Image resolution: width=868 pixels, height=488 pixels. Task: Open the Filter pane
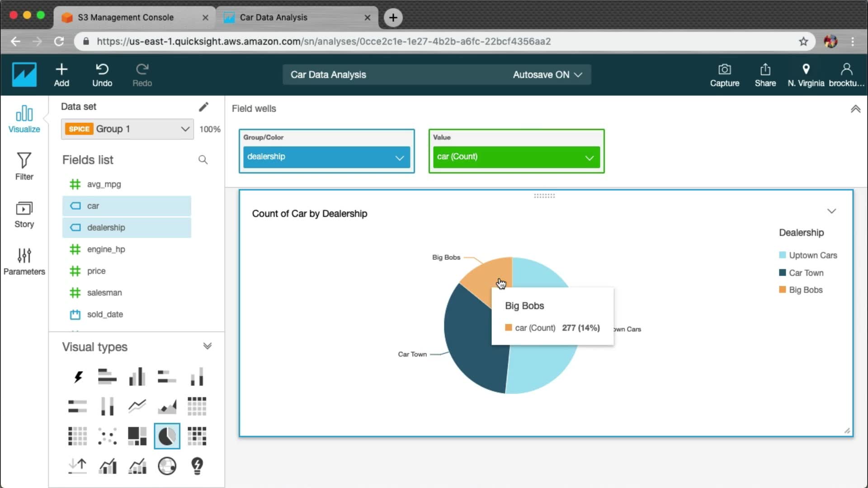[24, 166]
